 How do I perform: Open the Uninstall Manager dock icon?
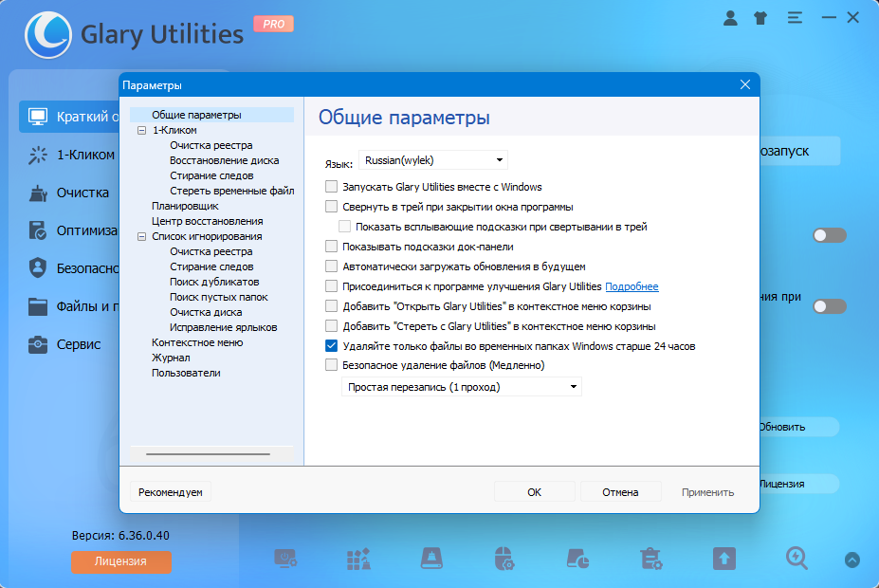tap(650, 559)
